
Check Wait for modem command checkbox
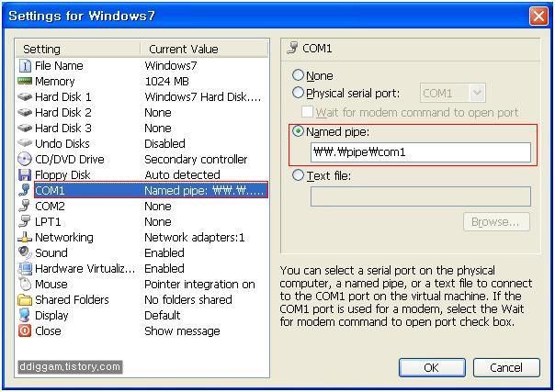307,112
